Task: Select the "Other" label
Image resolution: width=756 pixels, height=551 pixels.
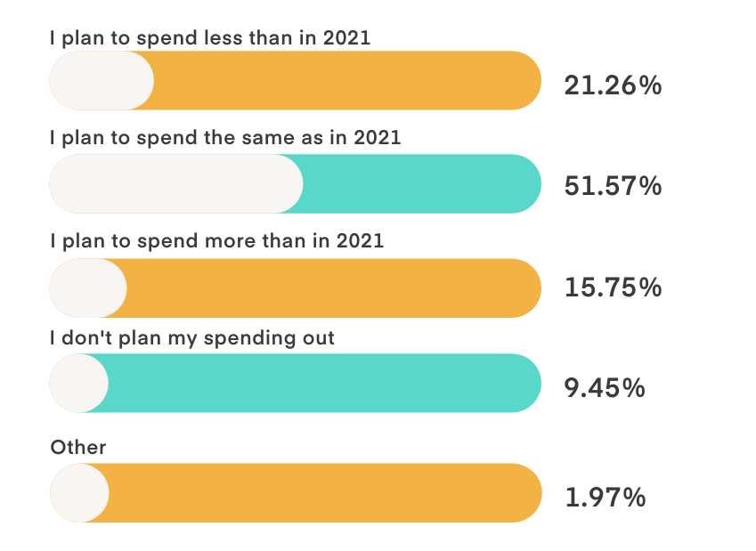Action: [x=78, y=447]
